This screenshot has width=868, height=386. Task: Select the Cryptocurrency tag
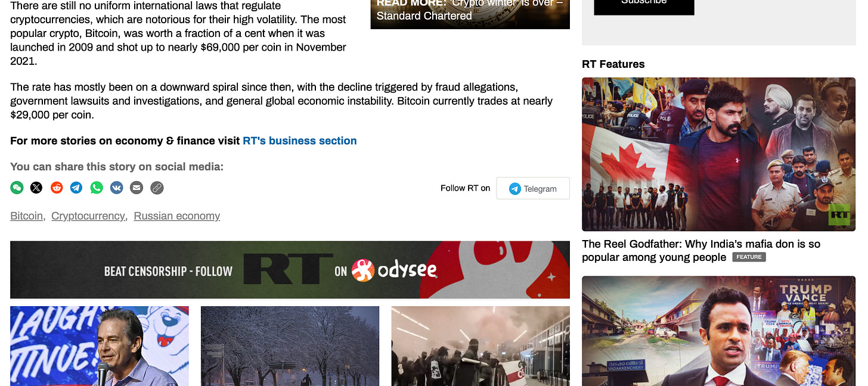tap(88, 216)
